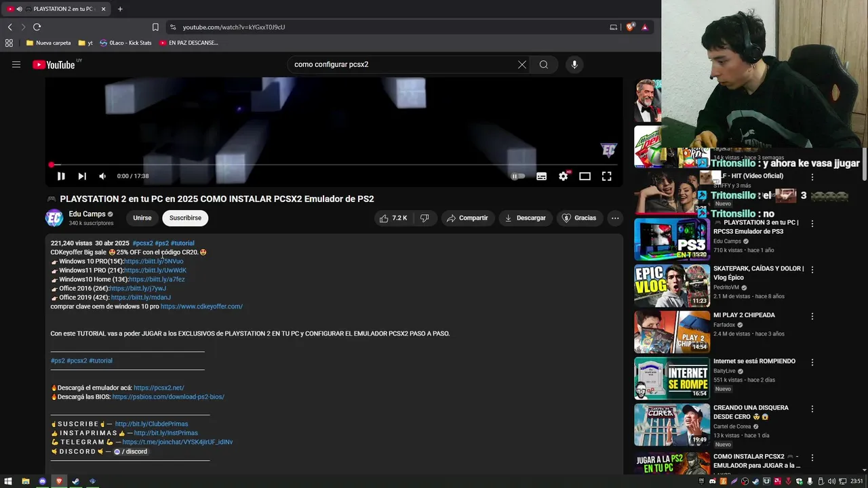868x488 pixels.
Task: Open the '0Laco - Kick Stats' bookmark
Action: [x=125, y=43]
